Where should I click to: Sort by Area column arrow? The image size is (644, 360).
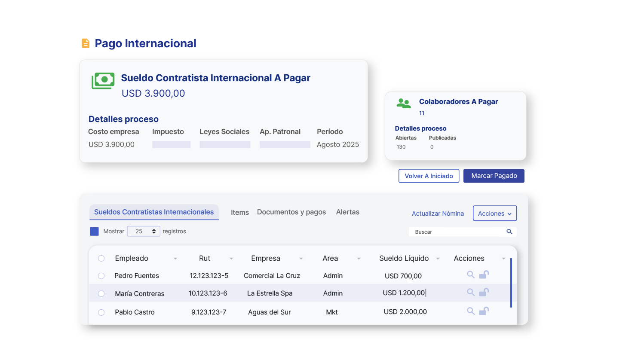pyautogui.click(x=359, y=259)
